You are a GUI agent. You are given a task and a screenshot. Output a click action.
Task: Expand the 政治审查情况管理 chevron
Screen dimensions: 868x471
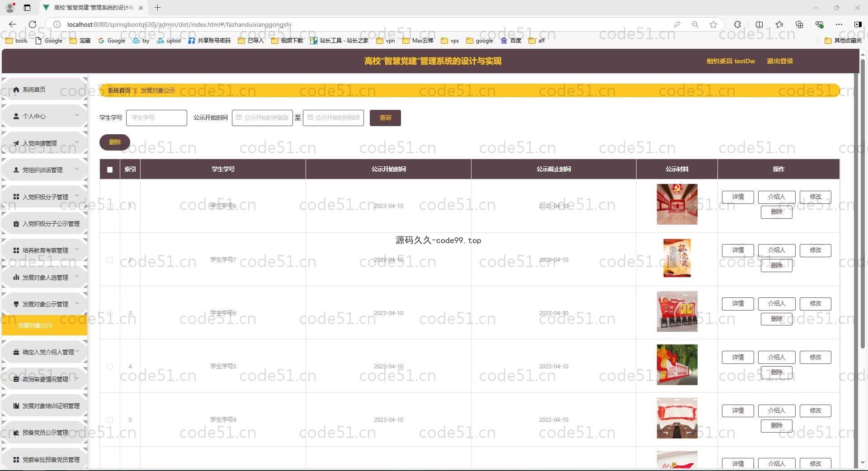tap(77, 378)
